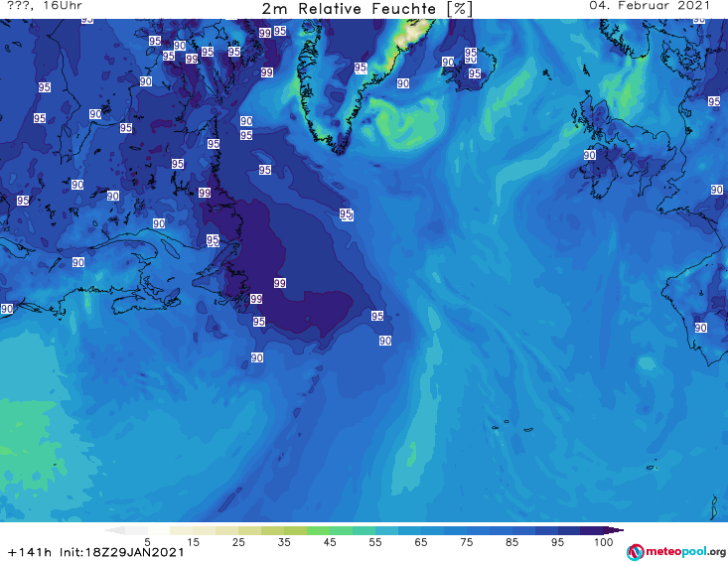728x562 pixels.
Task: Click the "95" label on the colour scale
Action: (x=557, y=542)
